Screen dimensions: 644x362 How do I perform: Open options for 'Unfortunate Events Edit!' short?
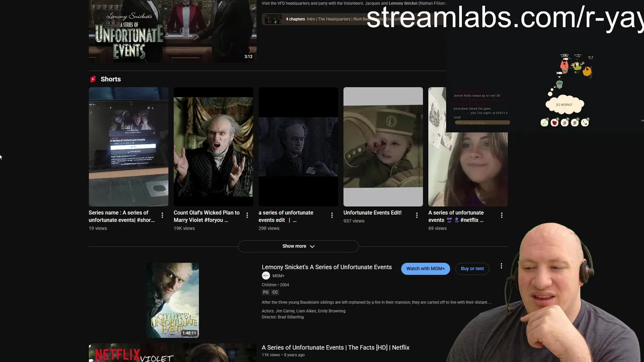pyautogui.click(x=417, y=215)
